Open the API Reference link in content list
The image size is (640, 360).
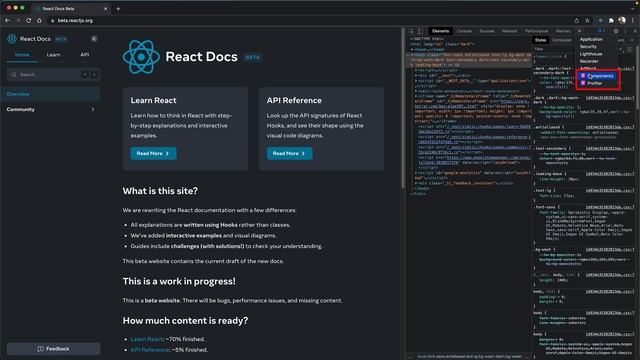click(149, 350)
